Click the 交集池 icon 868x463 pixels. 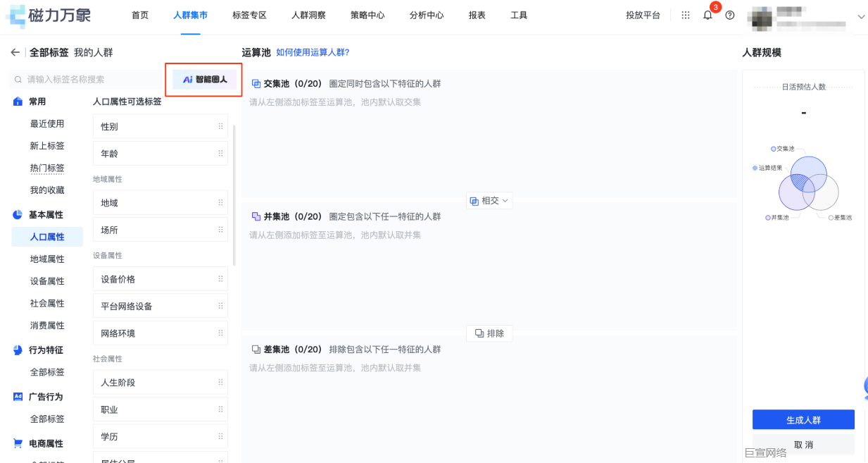pos(256,84)
